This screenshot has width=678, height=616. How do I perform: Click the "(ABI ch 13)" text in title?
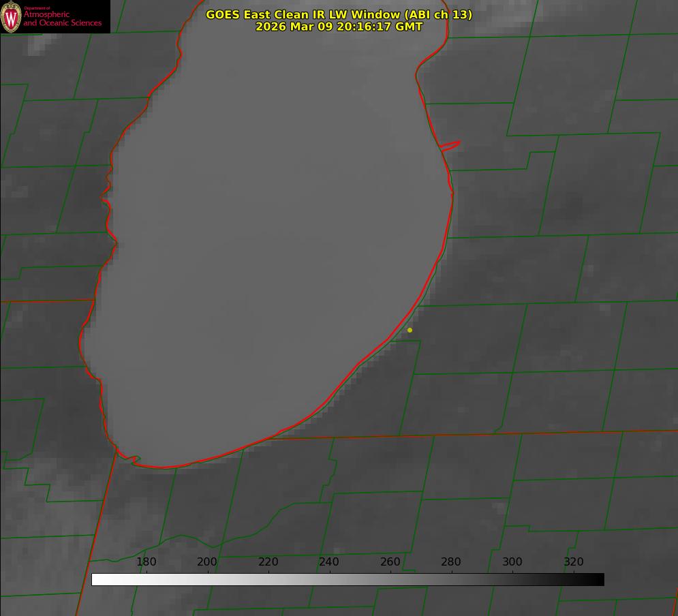point(436,14)
